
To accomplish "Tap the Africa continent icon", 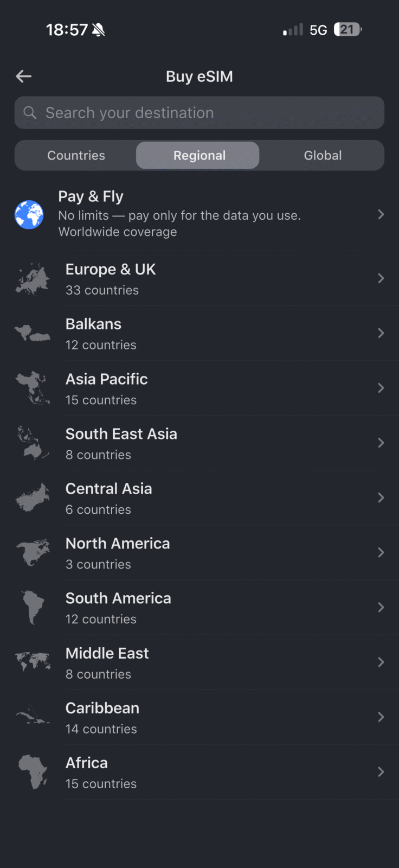I will (33, 772).
